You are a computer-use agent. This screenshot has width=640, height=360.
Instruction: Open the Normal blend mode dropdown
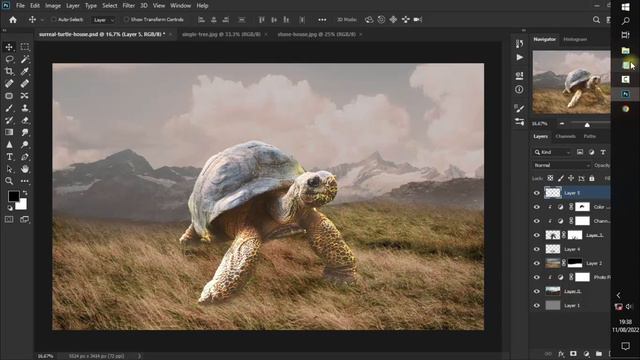[x=562, y=165]
